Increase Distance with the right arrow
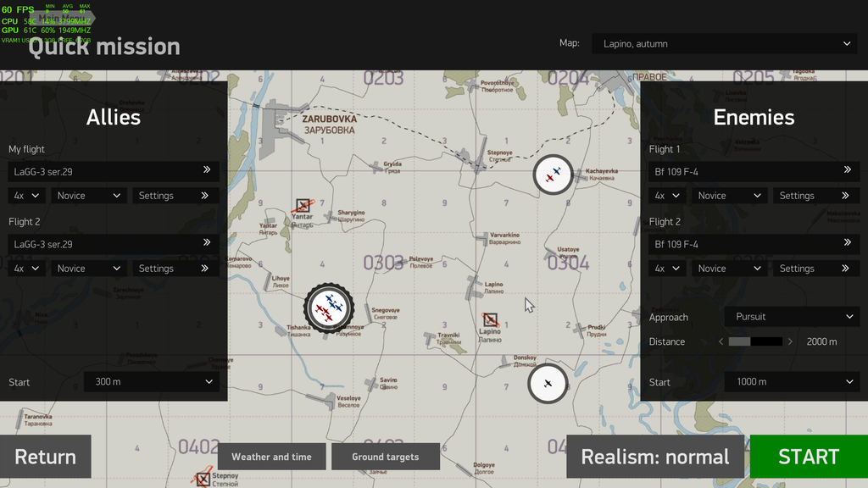 pos(790,342)
